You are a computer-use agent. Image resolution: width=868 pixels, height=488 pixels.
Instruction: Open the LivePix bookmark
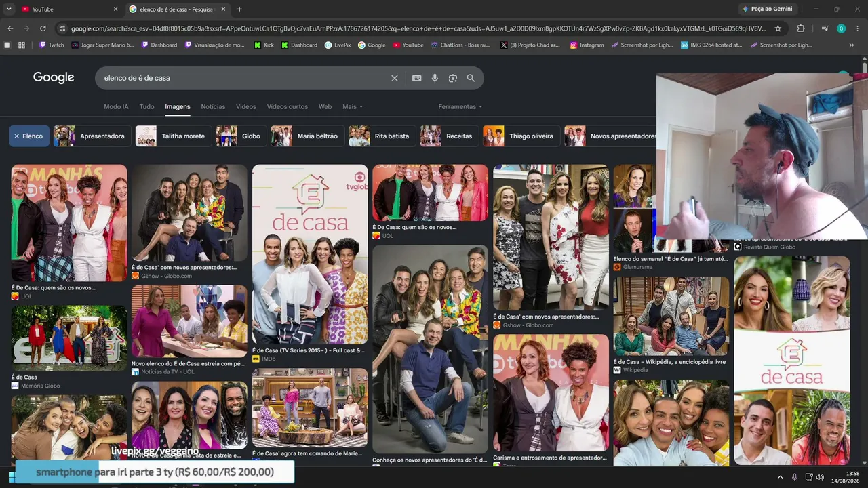338,45
